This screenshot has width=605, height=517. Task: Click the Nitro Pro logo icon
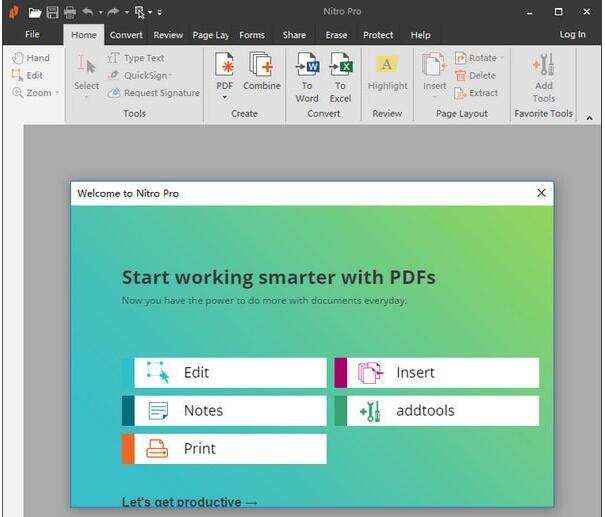(x=14, y=12)
